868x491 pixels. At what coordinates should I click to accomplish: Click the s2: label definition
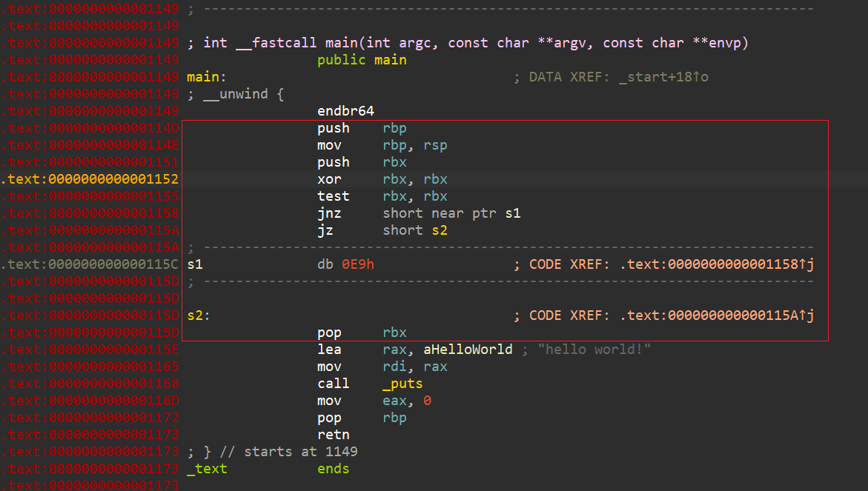point(198,315)
